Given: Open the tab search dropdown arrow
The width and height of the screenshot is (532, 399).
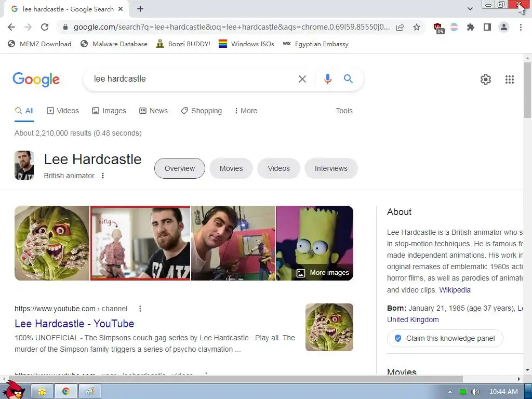Looking at the screenshot, I should point(470,9).
